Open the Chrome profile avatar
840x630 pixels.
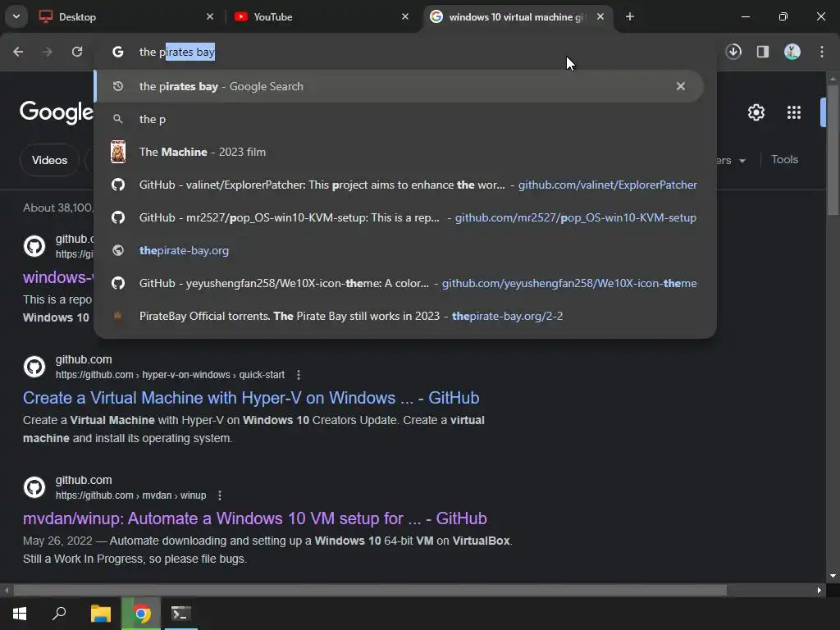pyautogui.click(x=792, y=52)
